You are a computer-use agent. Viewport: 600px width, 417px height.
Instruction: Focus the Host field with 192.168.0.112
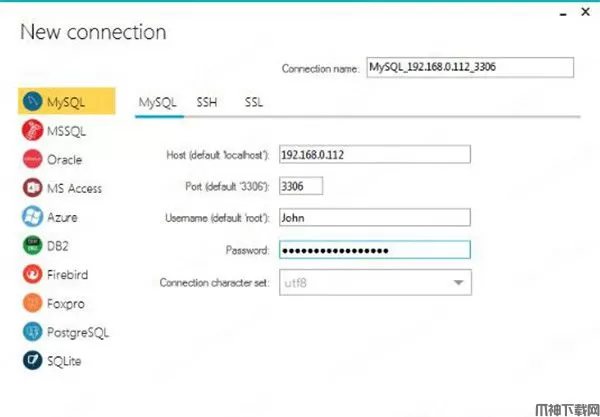pyautogui.click(x=375, y=155)
